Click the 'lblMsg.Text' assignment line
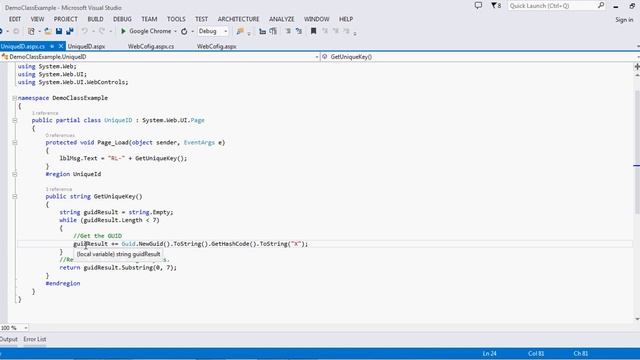 tap(123, 158)
